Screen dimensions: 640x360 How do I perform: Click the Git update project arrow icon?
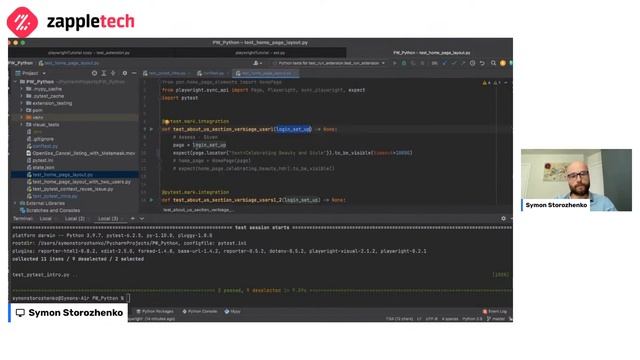coord(444,63)
